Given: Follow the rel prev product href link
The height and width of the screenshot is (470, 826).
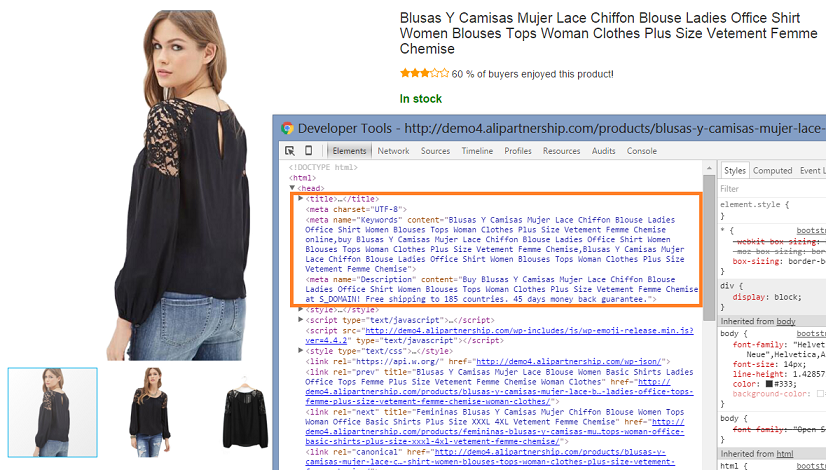Looking at the screenshot, I should pyautogui.click(x=499, y=391).
